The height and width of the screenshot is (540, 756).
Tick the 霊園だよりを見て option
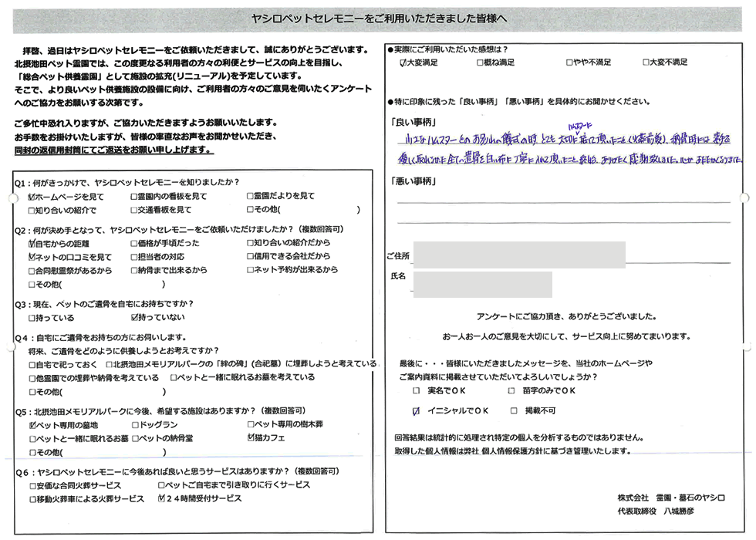[x=250, y=197]
